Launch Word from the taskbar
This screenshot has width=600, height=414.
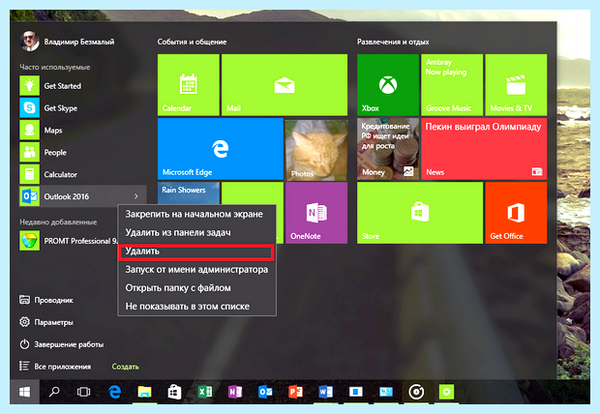click(x=326, y=392)
